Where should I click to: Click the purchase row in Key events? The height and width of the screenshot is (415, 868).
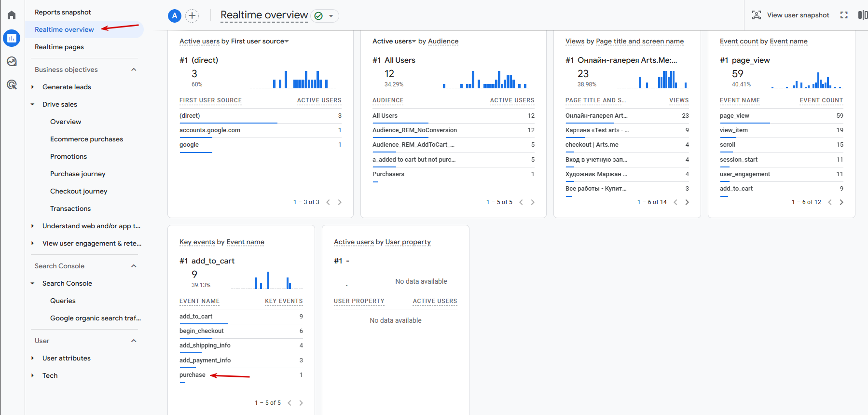tap(193, 375)
